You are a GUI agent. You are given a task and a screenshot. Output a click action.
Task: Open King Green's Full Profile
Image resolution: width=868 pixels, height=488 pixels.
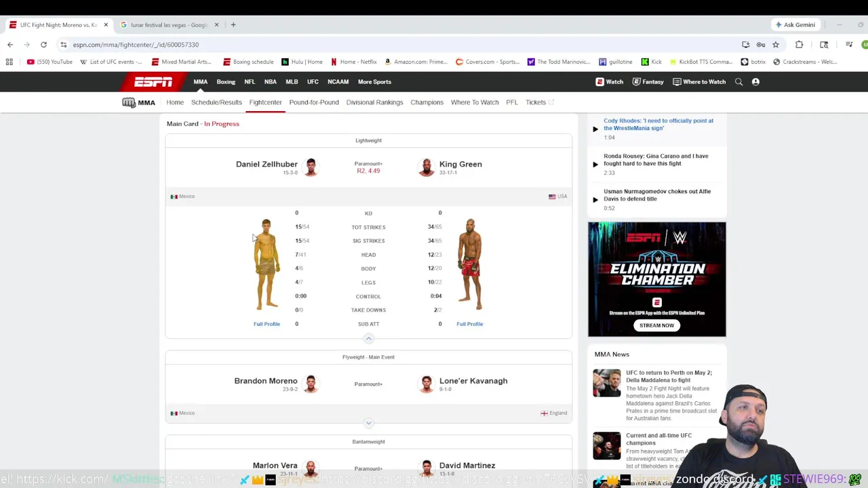[x=469, y=324]
